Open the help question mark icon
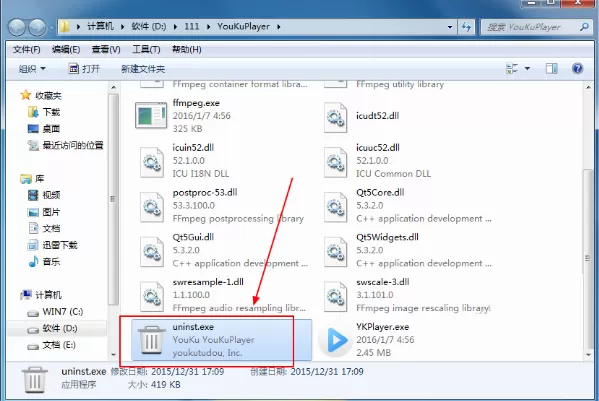 coord(577,68)
